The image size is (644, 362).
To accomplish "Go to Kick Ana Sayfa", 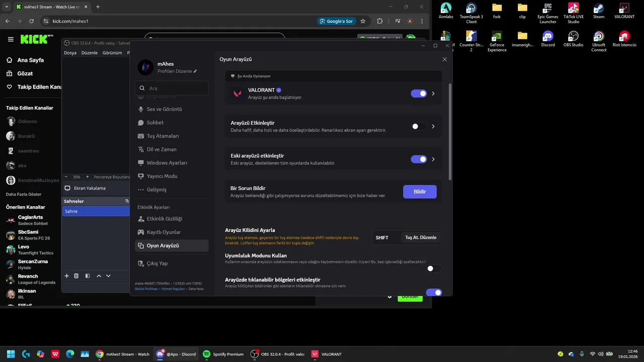I will coord(31,60).
